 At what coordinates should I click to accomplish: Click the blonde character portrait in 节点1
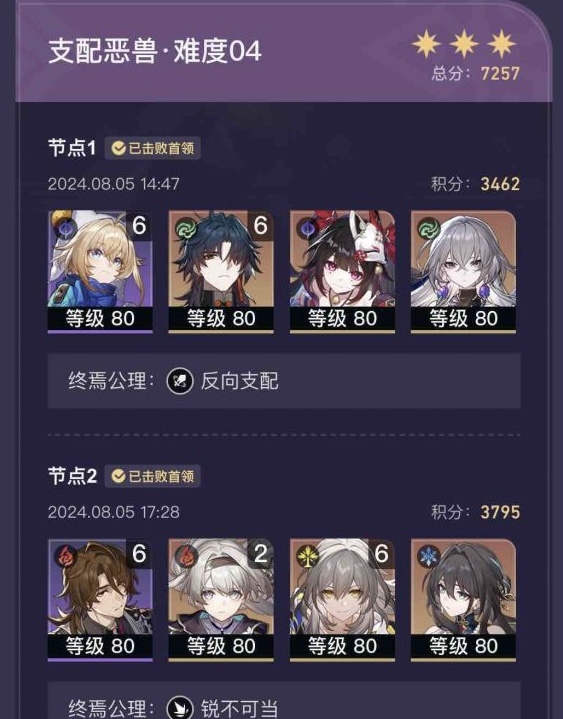[100, 271]
